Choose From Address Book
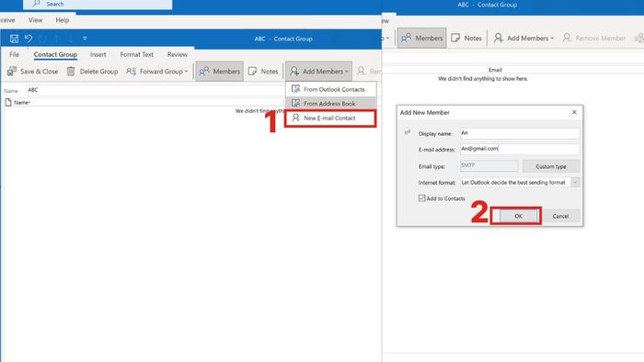Viewport: 644px width, 362px height. pyautogui.click(x=330, y=103)
